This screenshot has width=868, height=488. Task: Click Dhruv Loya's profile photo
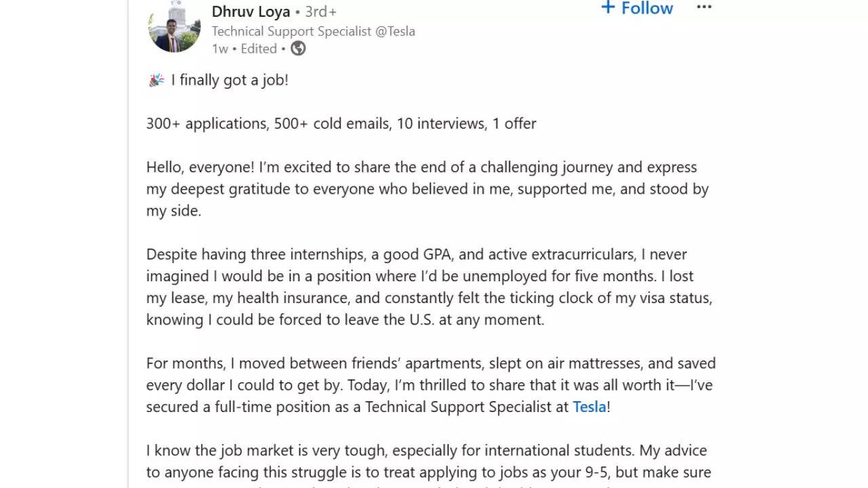[x=174, y=27]
